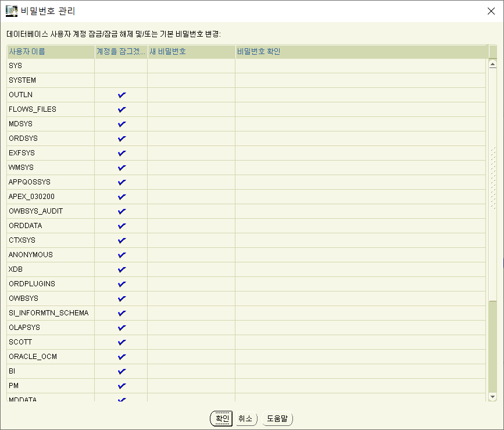Toggle lock checkmark for SI_INFORMTN_SCHEMA
The width and height of the screenshot is (504, 430).
121,313
